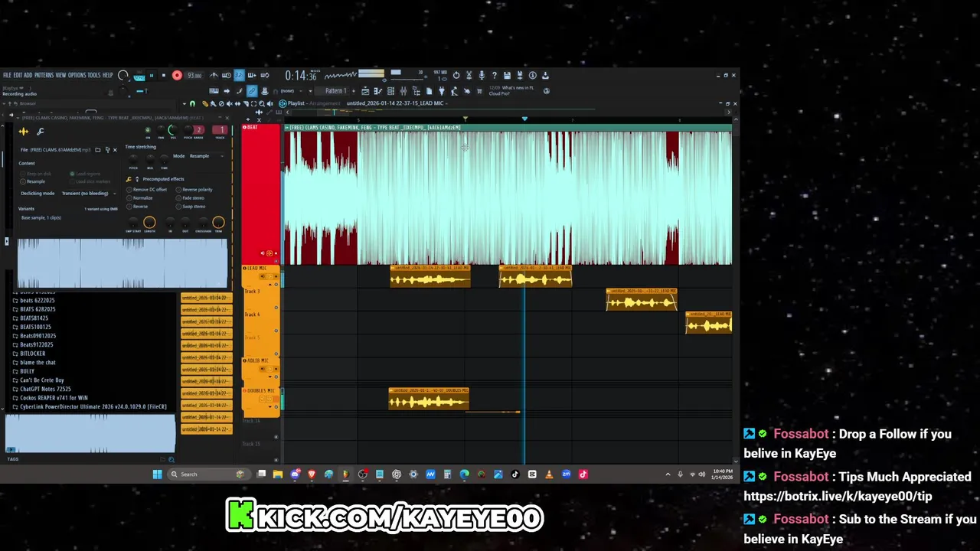The image size is (980, 551).
Task: Open the VIEW menu
Action: [60, 75]
